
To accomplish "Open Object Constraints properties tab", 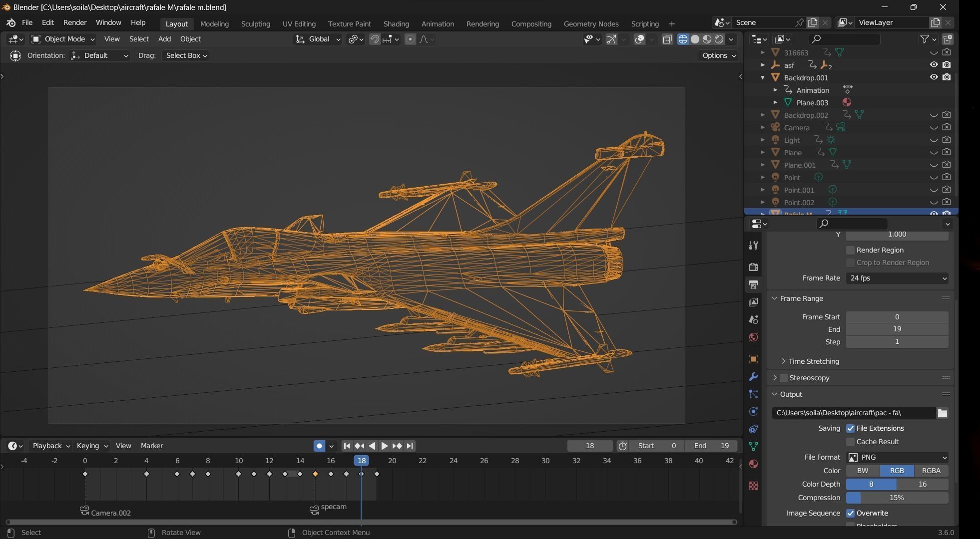I will [753, 429].
